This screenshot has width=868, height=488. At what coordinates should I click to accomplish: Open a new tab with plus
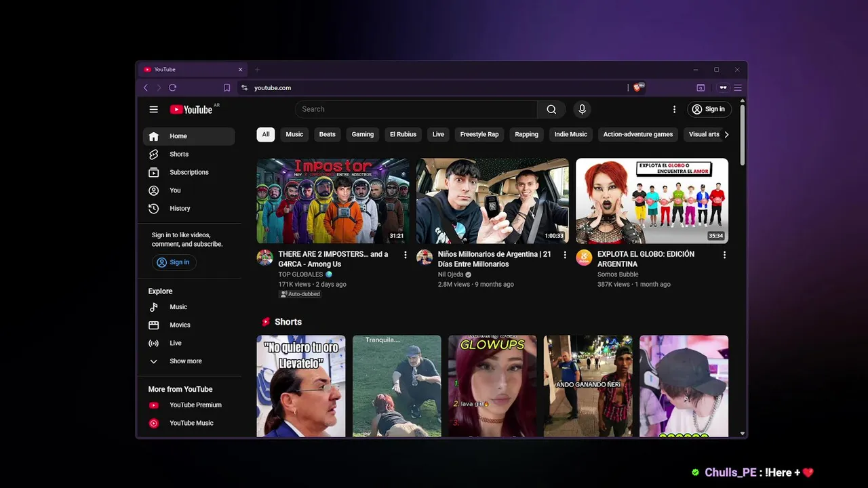click(x=257, y=69)
